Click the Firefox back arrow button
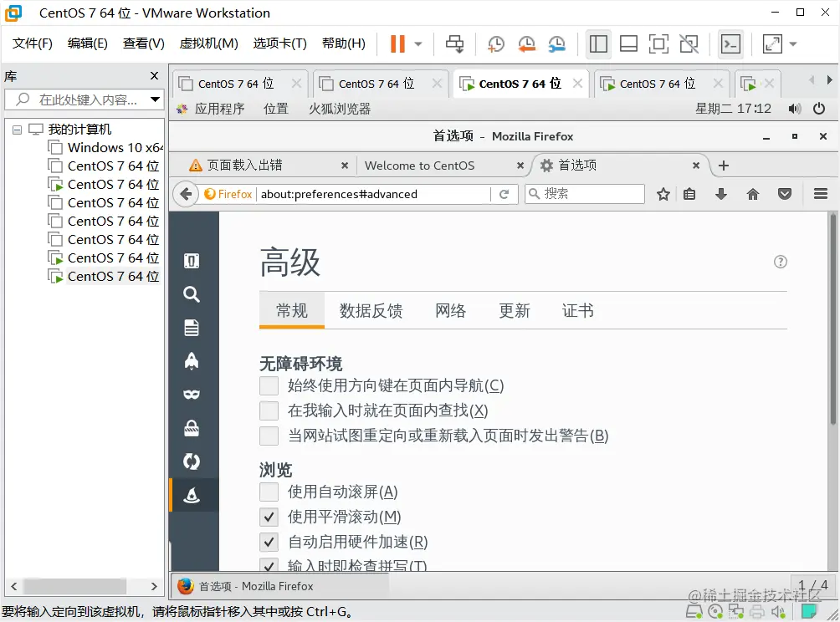The width and height of the screenshot is (840, 622). coord(186,194)
